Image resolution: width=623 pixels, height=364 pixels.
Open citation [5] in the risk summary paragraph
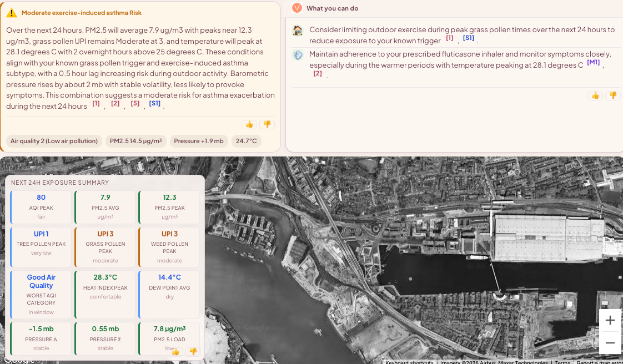(135, 103)
